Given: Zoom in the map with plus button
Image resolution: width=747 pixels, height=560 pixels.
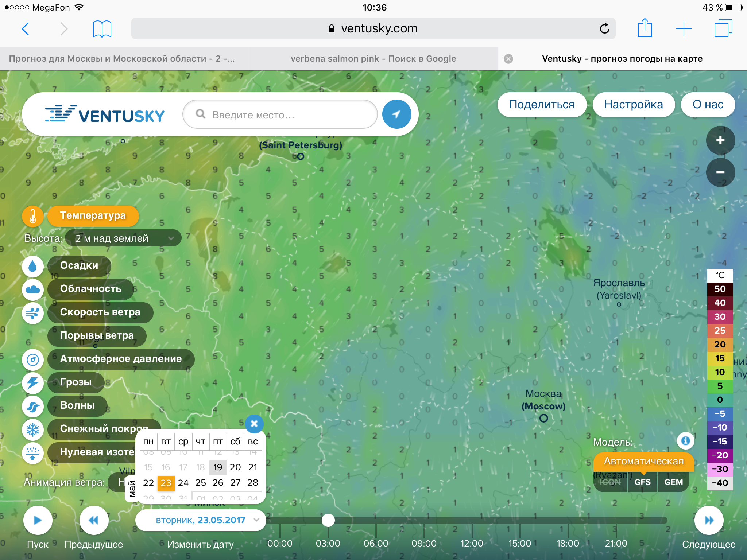Looking at the screenshot, I should click(720, 140).
